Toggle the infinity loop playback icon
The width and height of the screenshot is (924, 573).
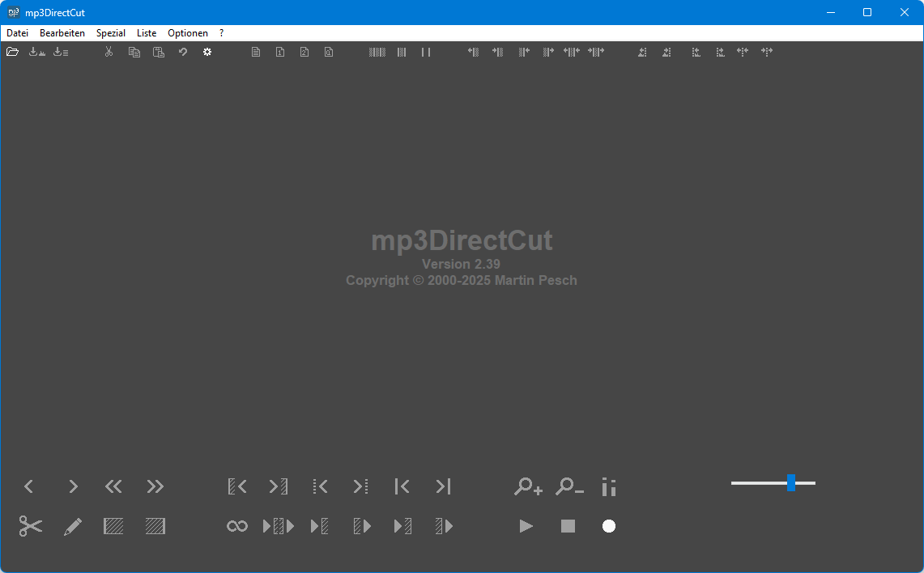(236, 526)
